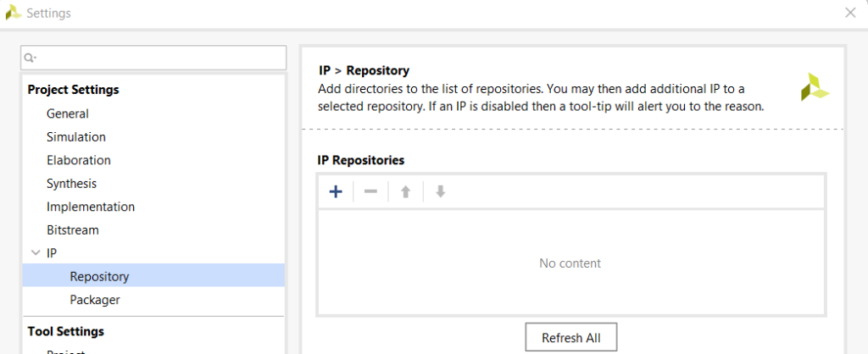Click the move down arrow icon
868x354 pixels.
pyautogui.click(x=440, y=191)
